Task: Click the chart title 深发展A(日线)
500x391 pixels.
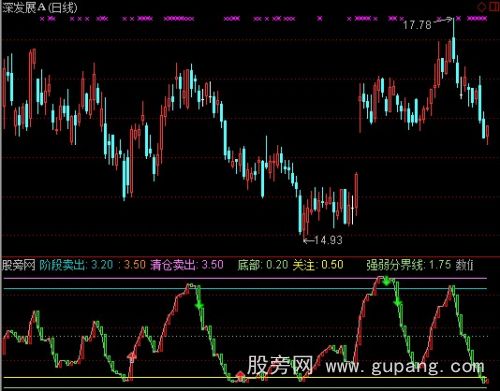Action: tap(39, 7)
